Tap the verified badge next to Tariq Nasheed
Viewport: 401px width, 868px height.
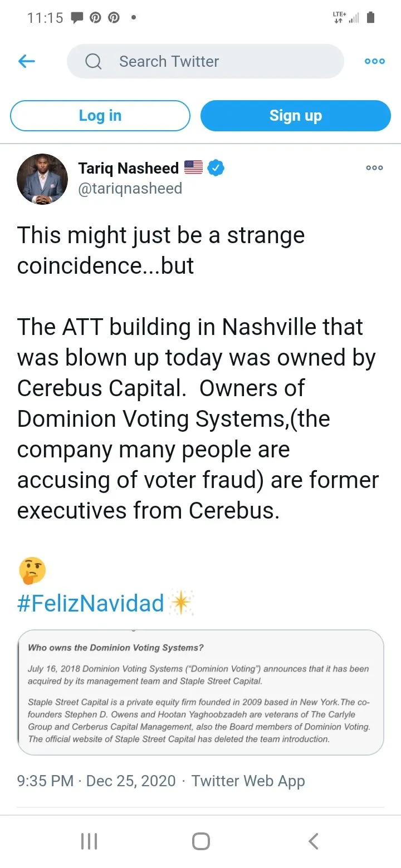point(216,167)
